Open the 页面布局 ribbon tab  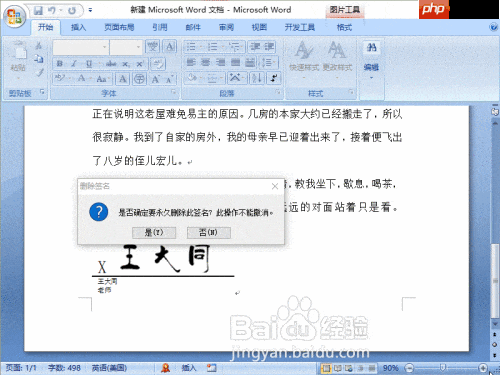(119, 27)
